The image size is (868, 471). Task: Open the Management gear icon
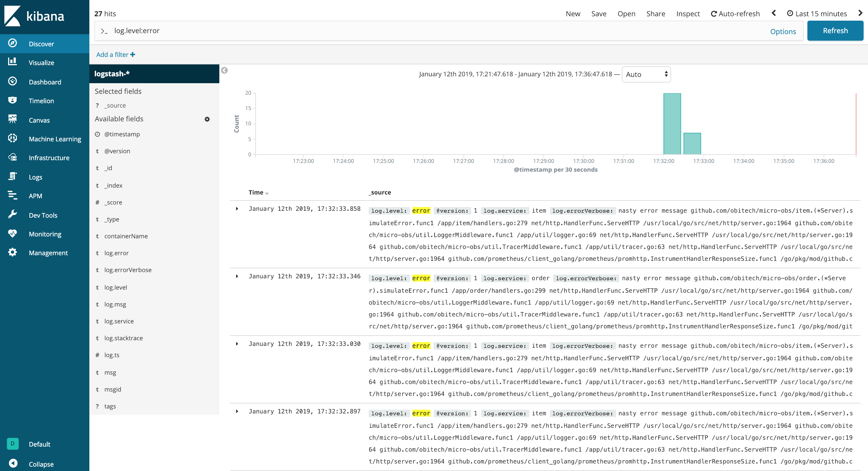[12, 252]
